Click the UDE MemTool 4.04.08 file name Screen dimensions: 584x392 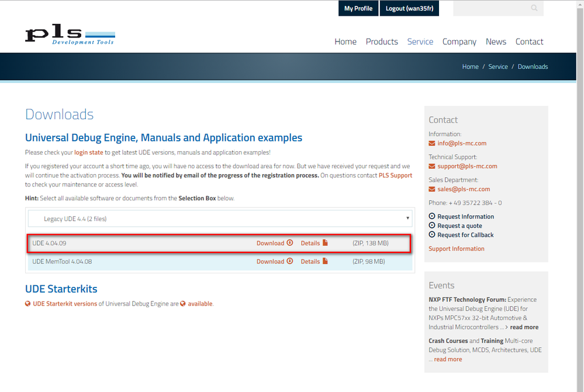tap(62, 262)
